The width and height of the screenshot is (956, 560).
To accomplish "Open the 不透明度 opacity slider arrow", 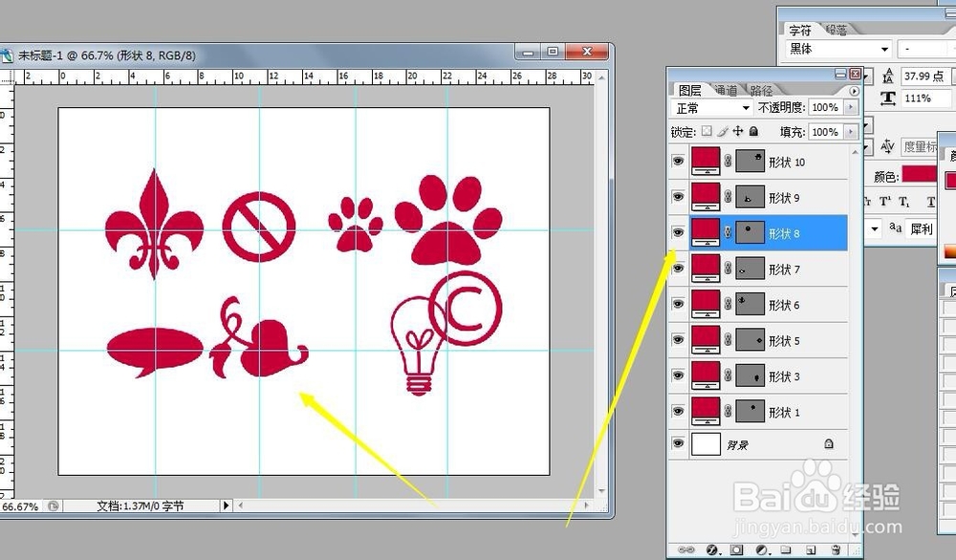I will pos(851,107).
